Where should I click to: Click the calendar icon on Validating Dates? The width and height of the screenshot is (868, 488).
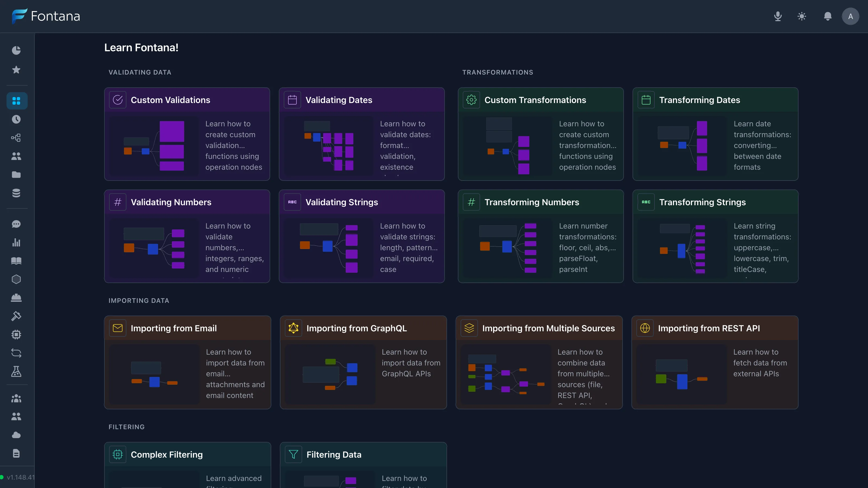292,100
